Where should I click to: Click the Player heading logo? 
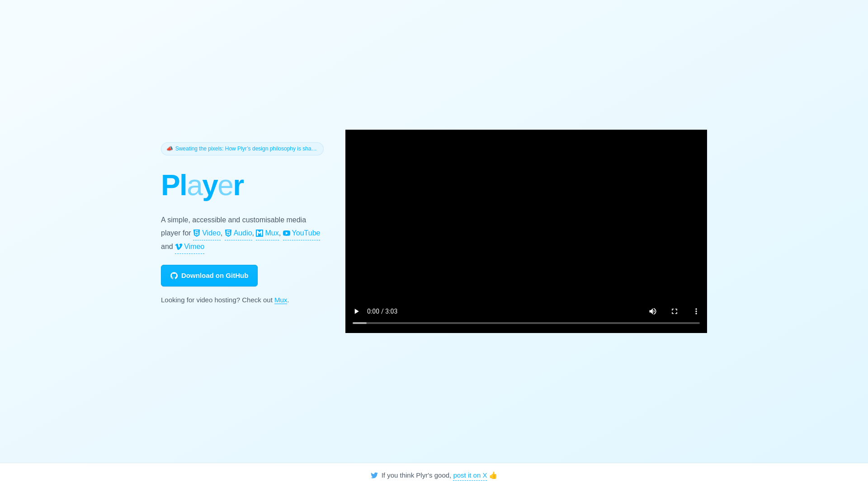[x=202, y=185]
